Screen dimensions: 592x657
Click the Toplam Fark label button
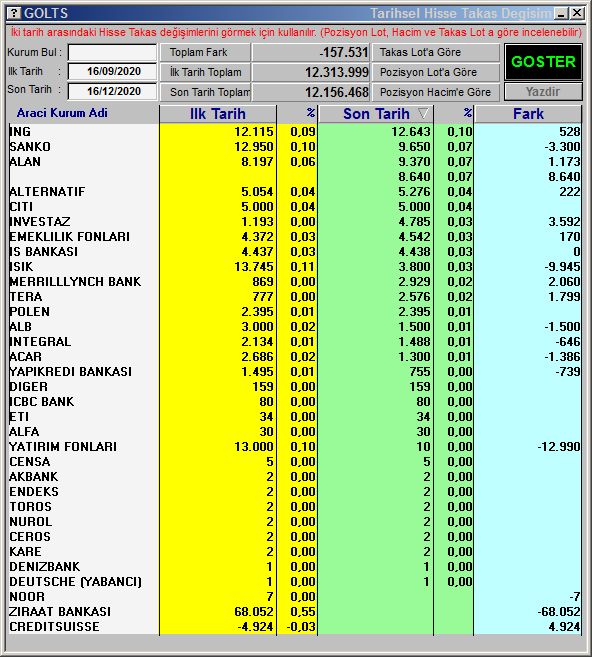click(205, 52)
